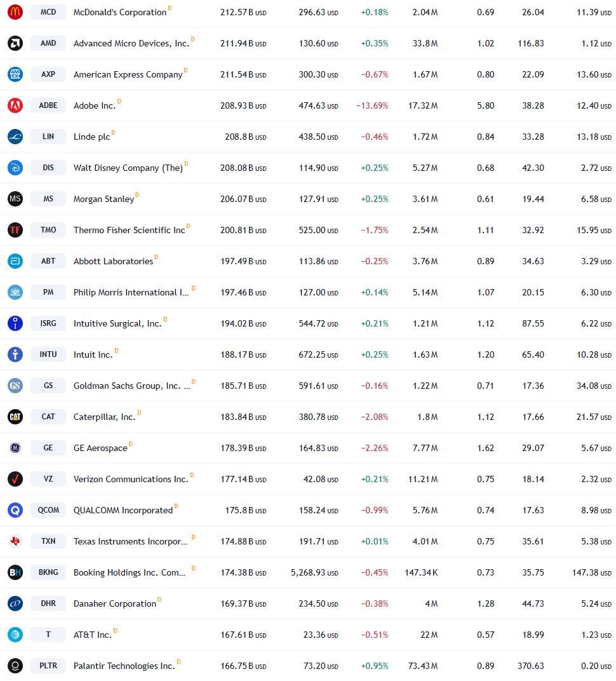The width and height of the screenshot is (616, 681).
Task: Open the AXP ticker badge
Action: pos(48,74)
